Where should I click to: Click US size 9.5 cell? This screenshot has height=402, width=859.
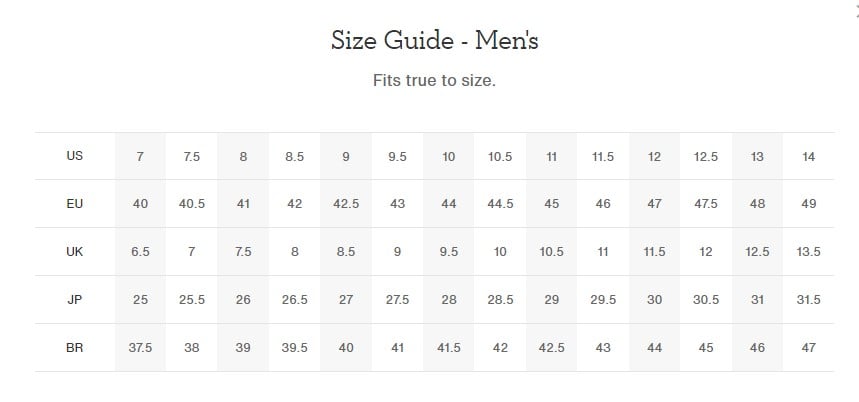pos(397,157)
